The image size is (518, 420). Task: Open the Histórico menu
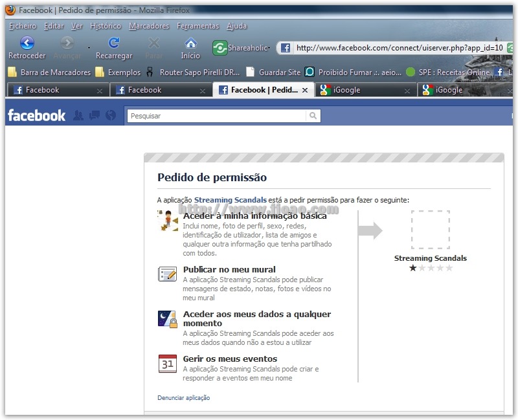click(106, 26)
